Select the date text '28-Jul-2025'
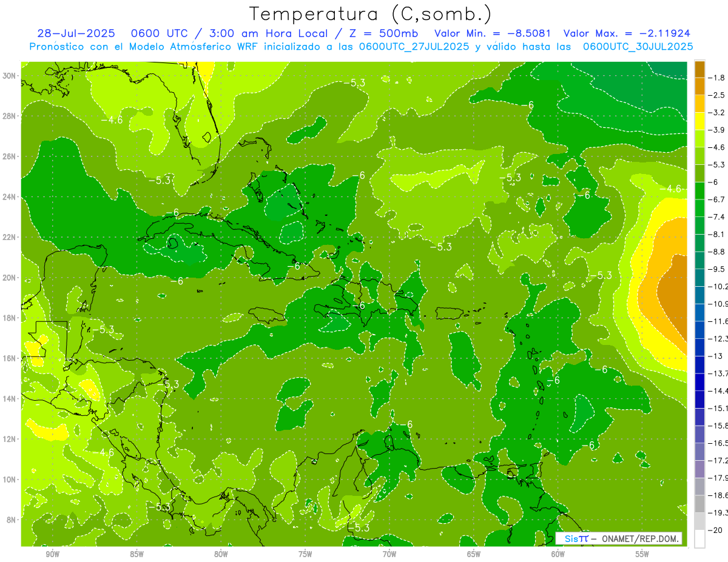The width and height of the screenshot is (728, 562). pyautogui.click(x=76, y=33)
